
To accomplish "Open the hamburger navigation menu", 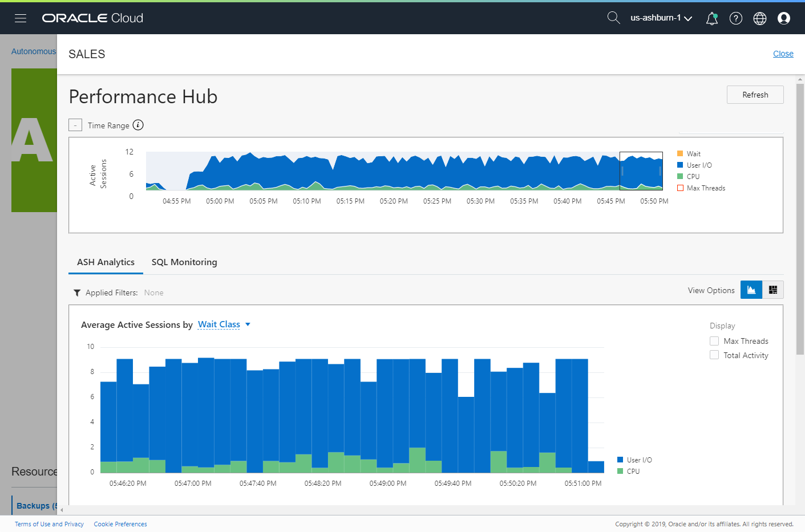I will pyautogui.click(x=21, y=18).
